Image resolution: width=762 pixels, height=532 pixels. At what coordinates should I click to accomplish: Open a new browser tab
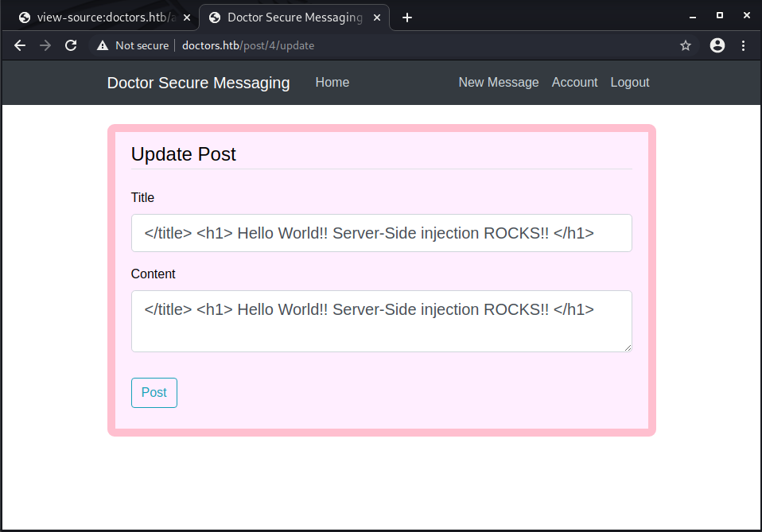click(407, 17)
